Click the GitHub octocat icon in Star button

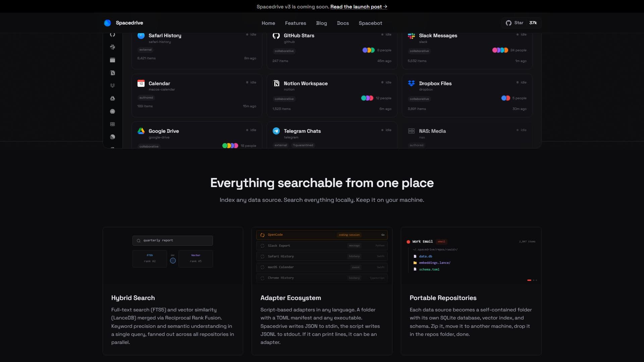508,23
